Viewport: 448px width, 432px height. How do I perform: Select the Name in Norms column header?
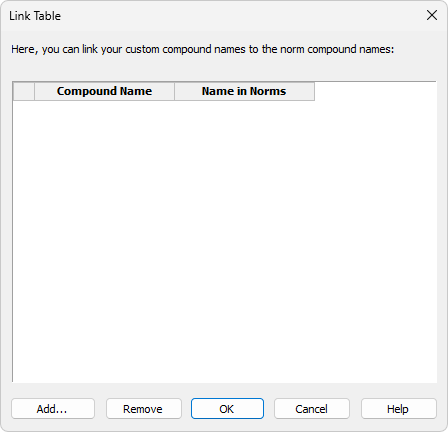pyautogui.click(x=244, y=91)
